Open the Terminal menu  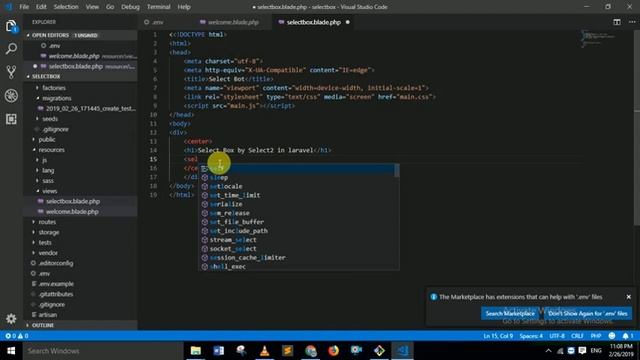[158, 7]
